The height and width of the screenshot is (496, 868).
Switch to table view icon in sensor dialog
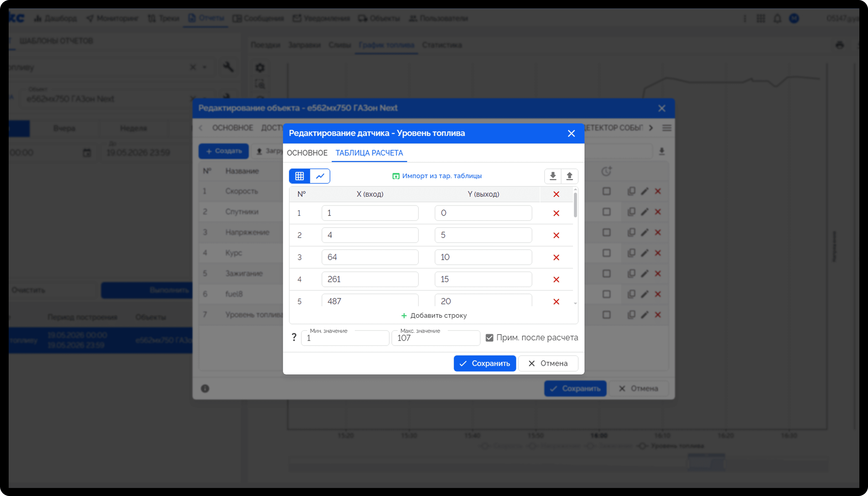(x=299, y=176)
